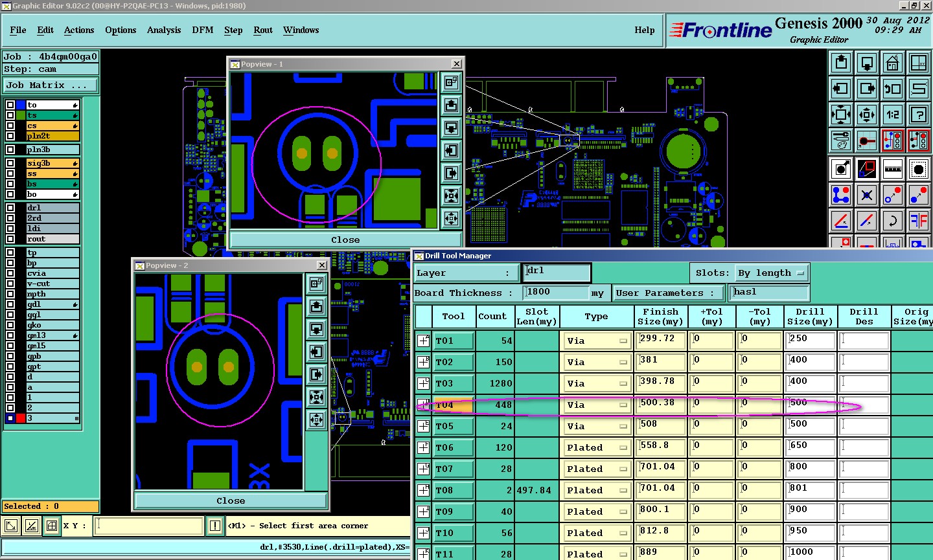Click the Home view icon

coord(892,63)
